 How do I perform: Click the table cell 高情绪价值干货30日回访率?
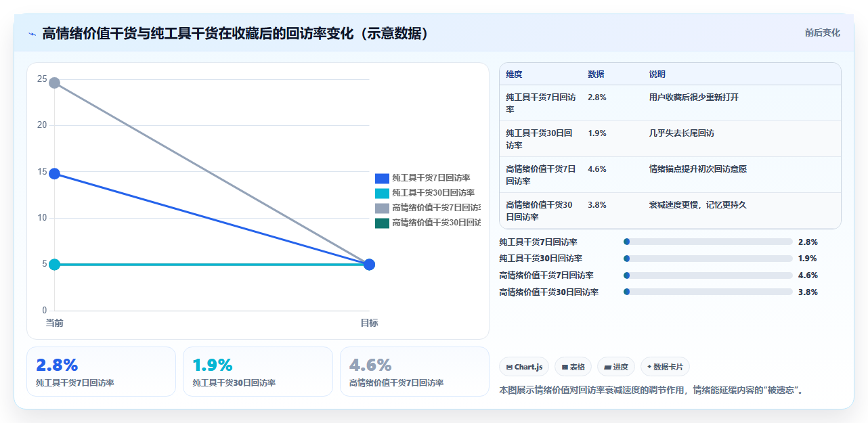541,210
